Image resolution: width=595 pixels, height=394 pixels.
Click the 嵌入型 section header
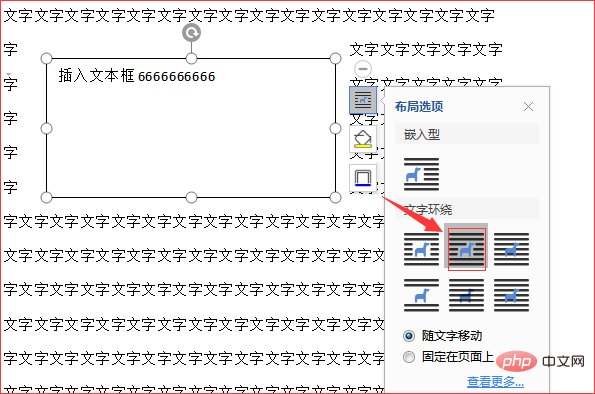pos(467,134)
